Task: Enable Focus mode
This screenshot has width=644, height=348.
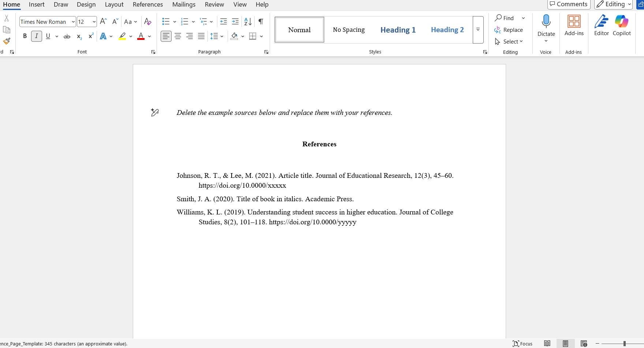Action: pyautogui.click(x=523, y=344)
